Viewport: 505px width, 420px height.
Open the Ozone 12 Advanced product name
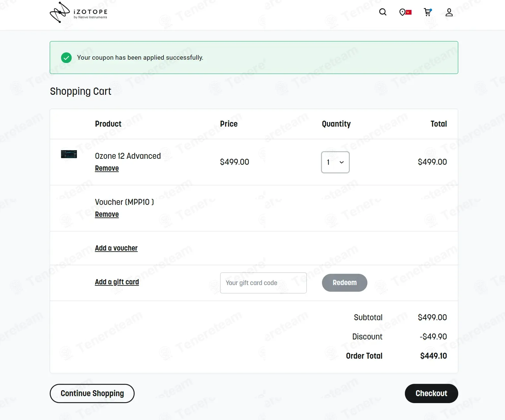click(128, 156)
